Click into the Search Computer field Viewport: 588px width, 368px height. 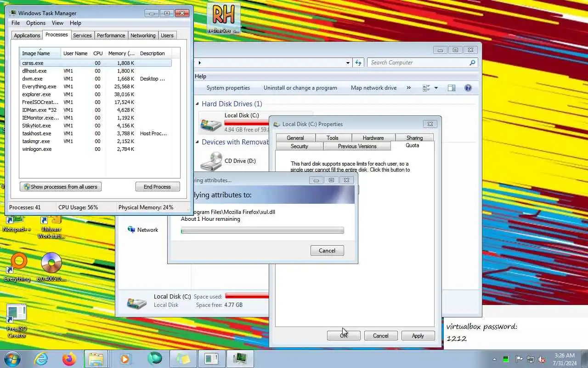click(x=418, y=63)
